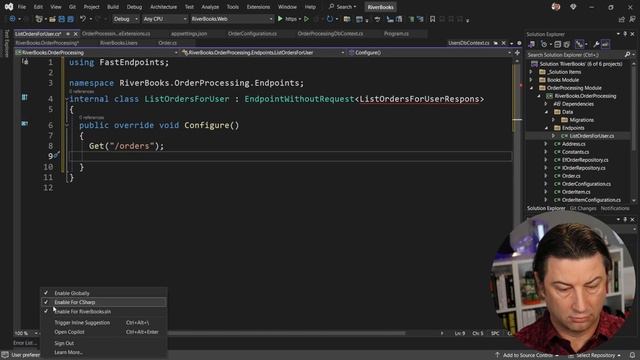Image resolution: width=640 pixels, height=360 pixels.
Task: Select Open Copilot menu item
Action: [104, 332]
